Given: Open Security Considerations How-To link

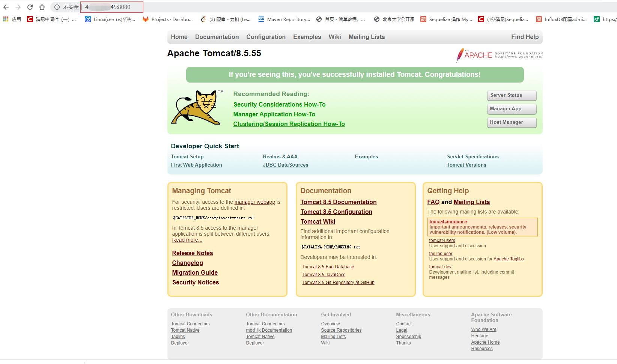Looking at the screenshot, I should point(279,104).
